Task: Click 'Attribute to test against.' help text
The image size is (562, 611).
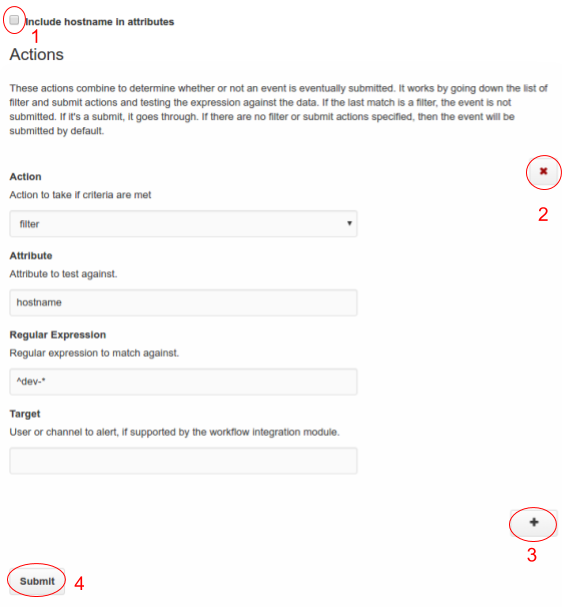Action: [x=63, y=274]
